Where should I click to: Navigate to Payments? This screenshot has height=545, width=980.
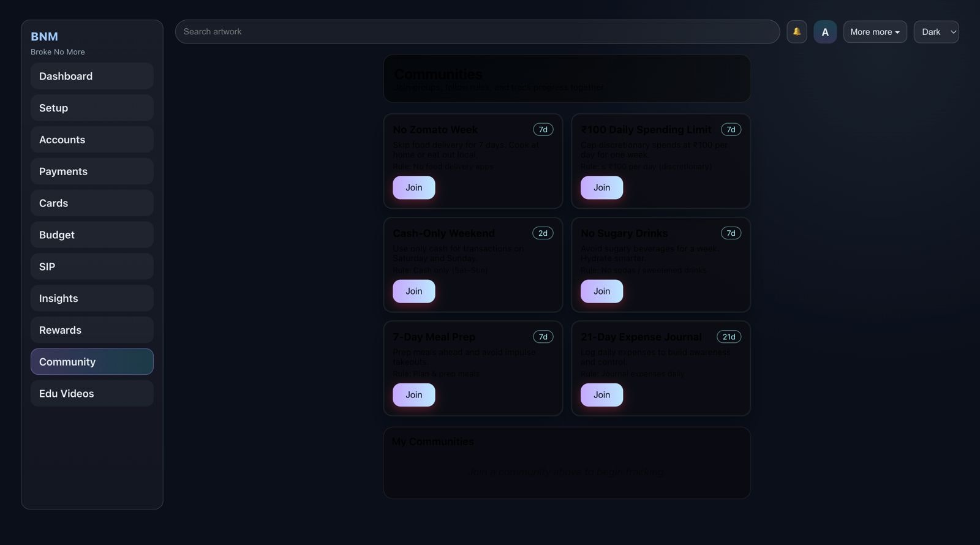92,171
